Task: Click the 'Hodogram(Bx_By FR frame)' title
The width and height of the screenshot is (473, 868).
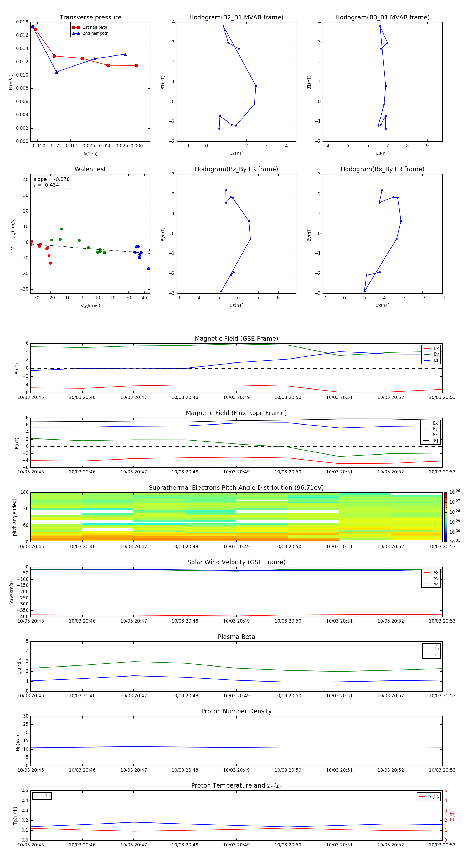Action: [x=382, y=169]
